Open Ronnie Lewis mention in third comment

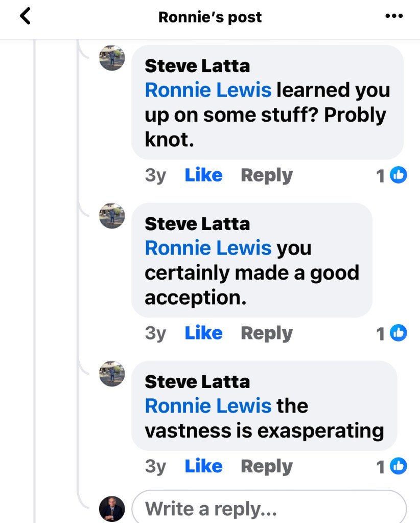pos(208,406)
